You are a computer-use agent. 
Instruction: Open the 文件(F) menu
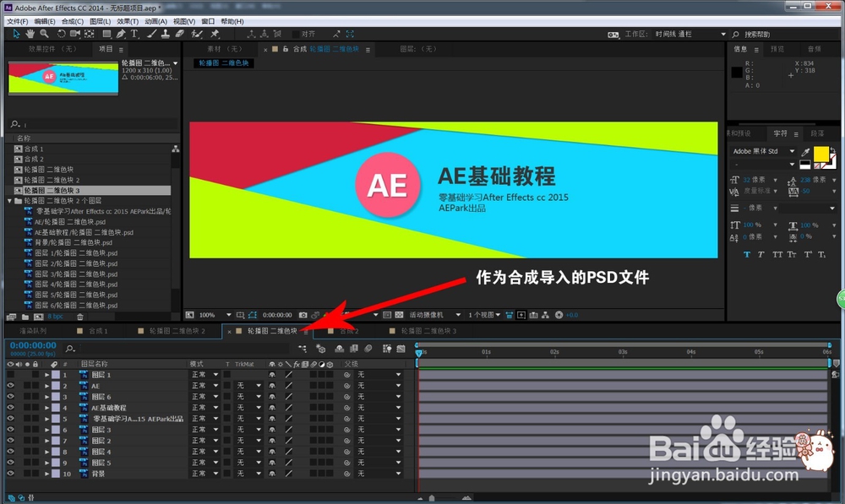click(x=17, y=22)
